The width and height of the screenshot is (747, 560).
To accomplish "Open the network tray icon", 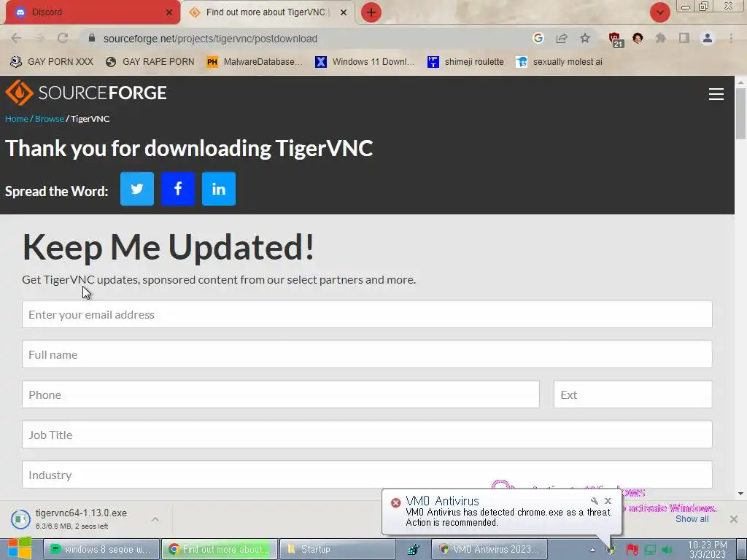I will pos(650,550).
